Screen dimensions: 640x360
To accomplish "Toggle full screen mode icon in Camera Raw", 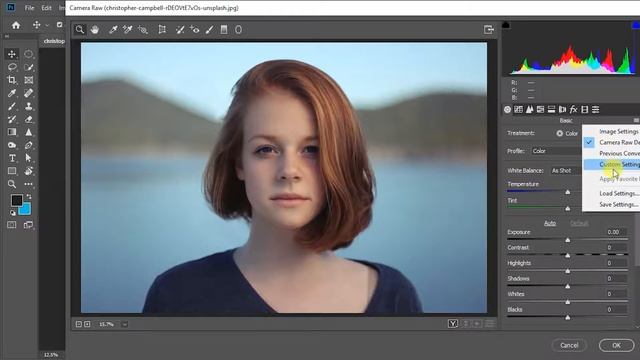I will coord(489,29).
